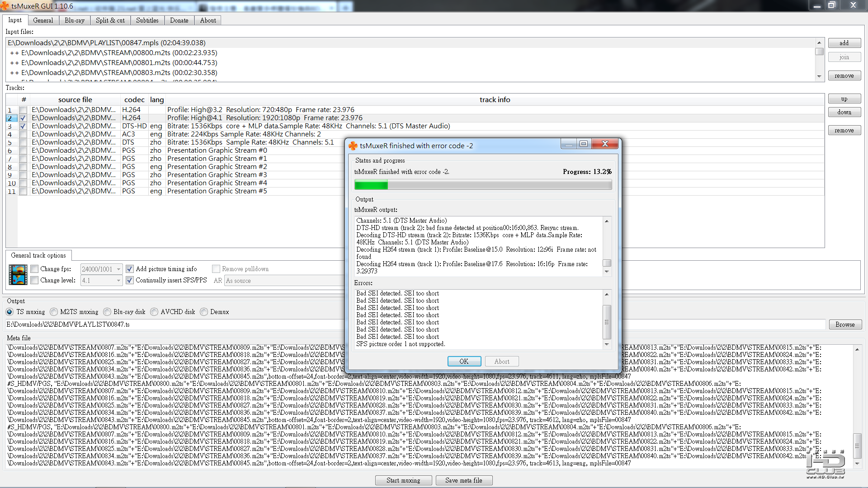The image size is (868, 488).
Task: Open the Split & cut tab
Action: pos(110,20)
